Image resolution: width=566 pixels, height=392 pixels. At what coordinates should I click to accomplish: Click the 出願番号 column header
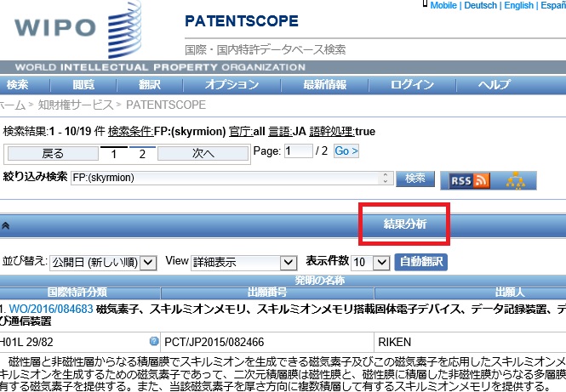267,293
